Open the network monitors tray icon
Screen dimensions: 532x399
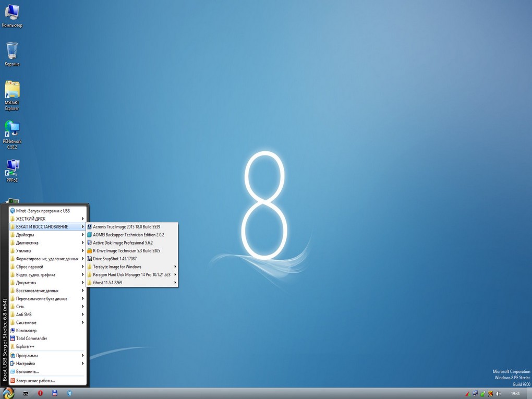pyautogui.click(x=475, y=394)
